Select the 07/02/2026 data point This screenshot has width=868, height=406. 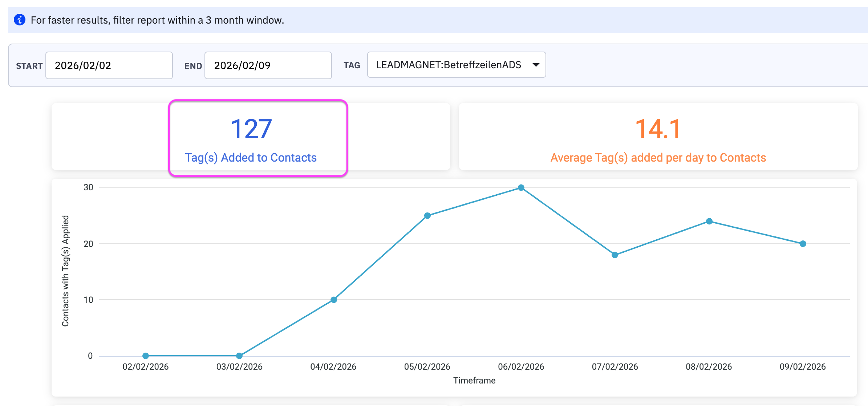[x=615, y=255]
